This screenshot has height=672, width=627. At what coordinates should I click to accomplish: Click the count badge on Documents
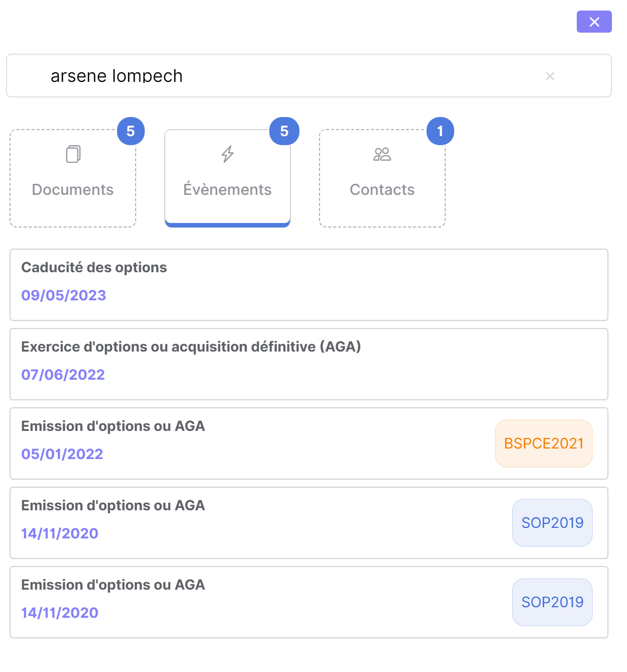tap(131, 132)
